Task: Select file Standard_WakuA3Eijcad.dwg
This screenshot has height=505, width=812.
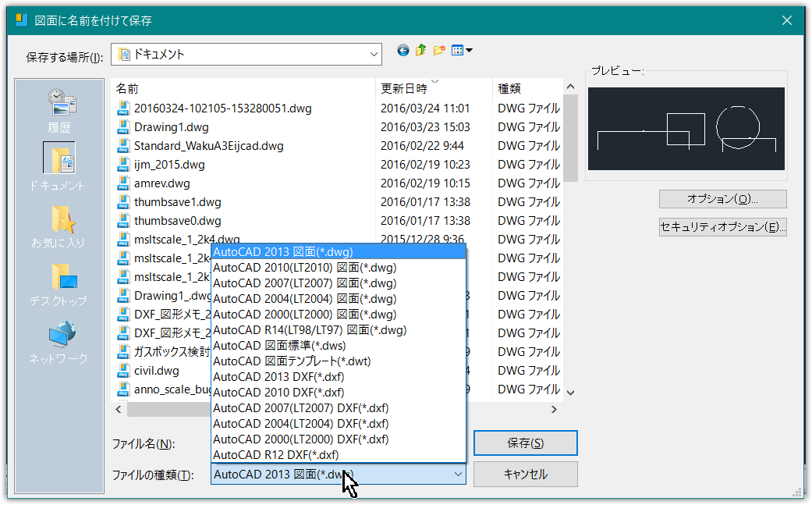Action: click(x=209, y=145)
